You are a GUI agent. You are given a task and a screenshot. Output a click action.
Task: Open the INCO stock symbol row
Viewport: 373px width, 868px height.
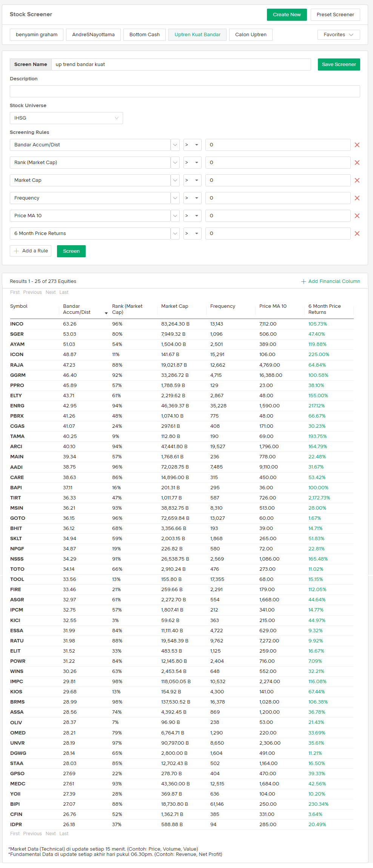point(17,324)
